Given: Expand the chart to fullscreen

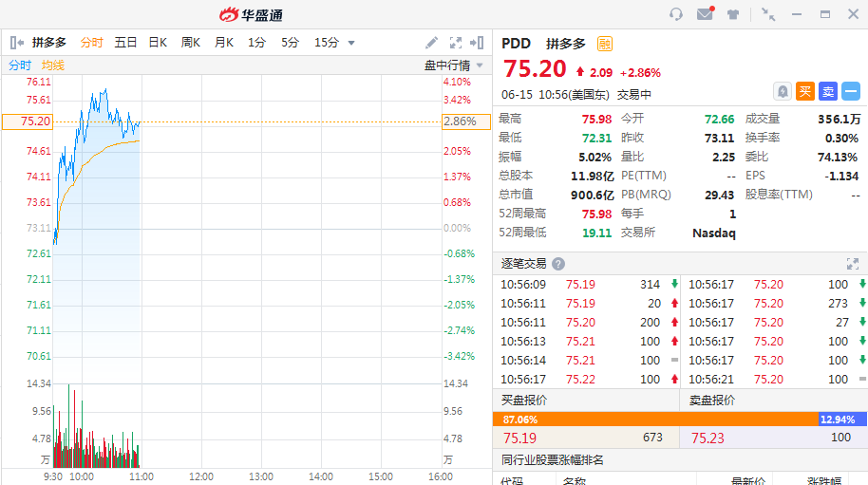Looking at the screenshot, I should point(455,43).
